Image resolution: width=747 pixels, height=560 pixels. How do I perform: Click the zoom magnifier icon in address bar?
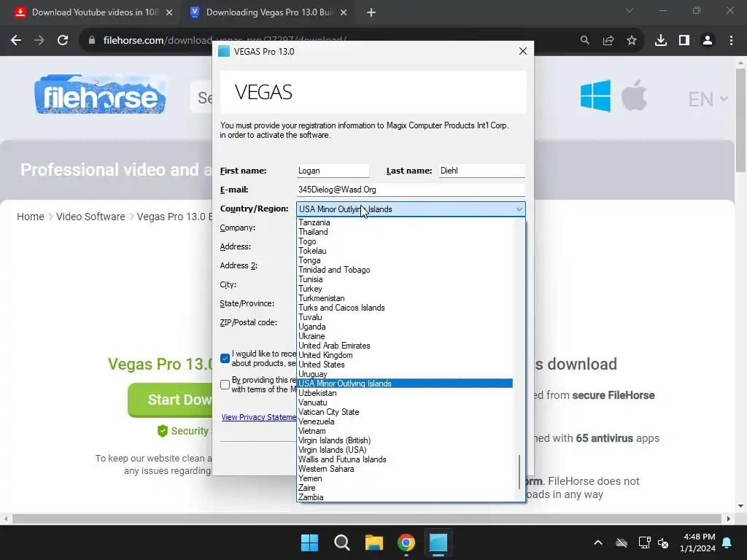pos(584,41)
